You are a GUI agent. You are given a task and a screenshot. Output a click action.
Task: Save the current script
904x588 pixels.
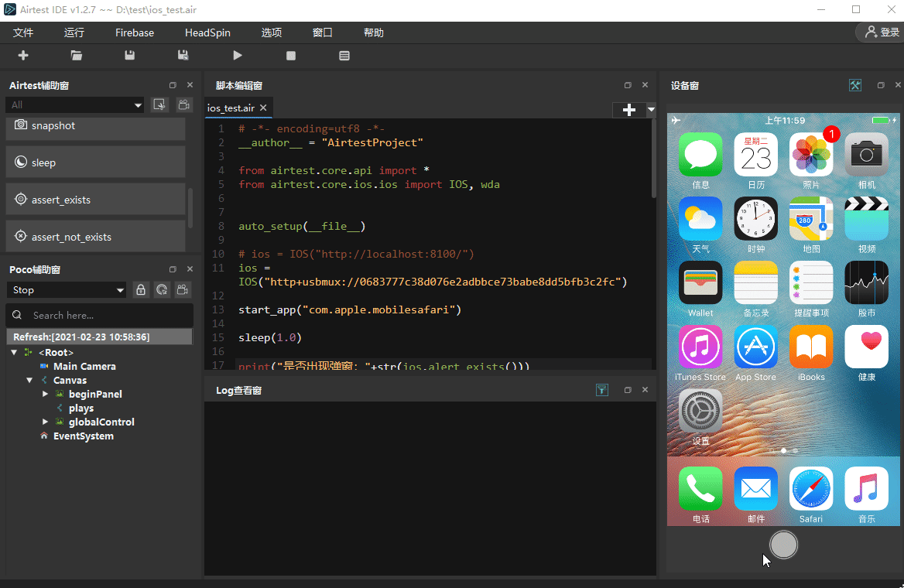click(130, 56)
